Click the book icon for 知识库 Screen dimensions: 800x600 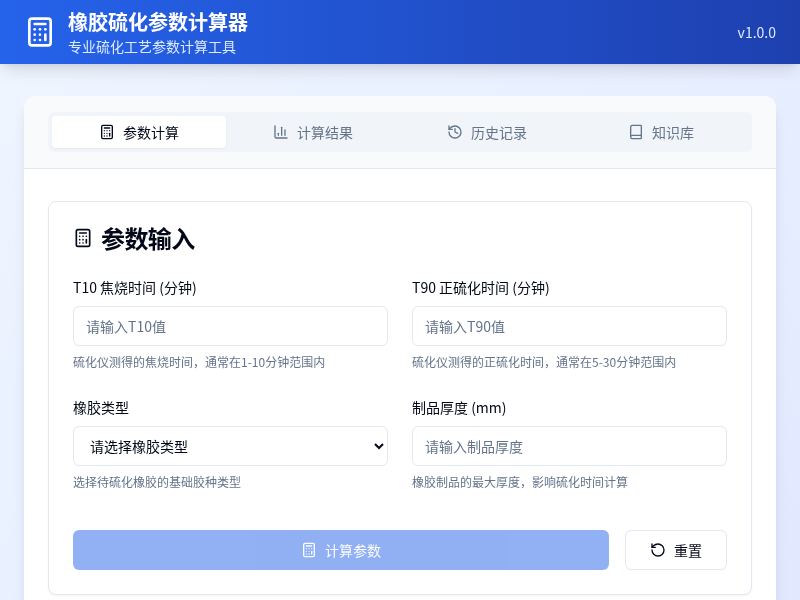(636, 132)
